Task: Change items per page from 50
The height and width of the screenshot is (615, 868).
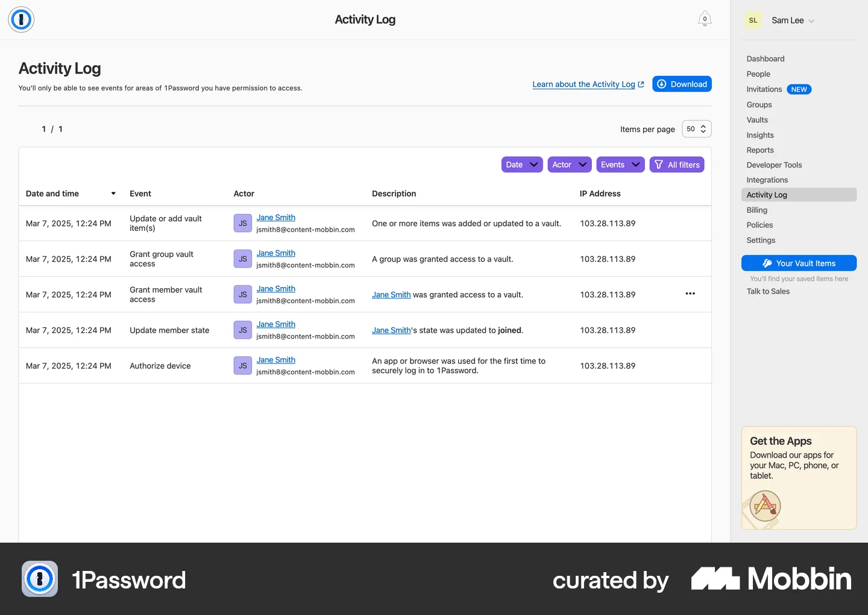Action: click(697, 129)
